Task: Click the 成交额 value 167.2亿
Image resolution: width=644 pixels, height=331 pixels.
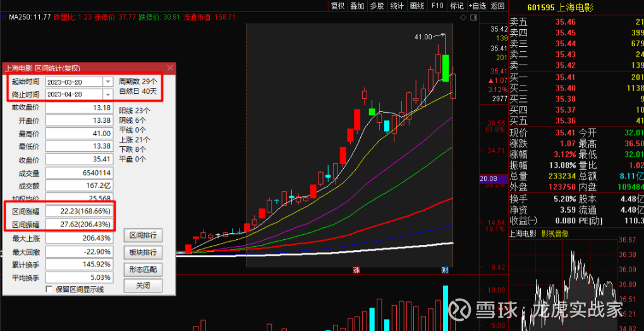Action: (x=79, y=185)
